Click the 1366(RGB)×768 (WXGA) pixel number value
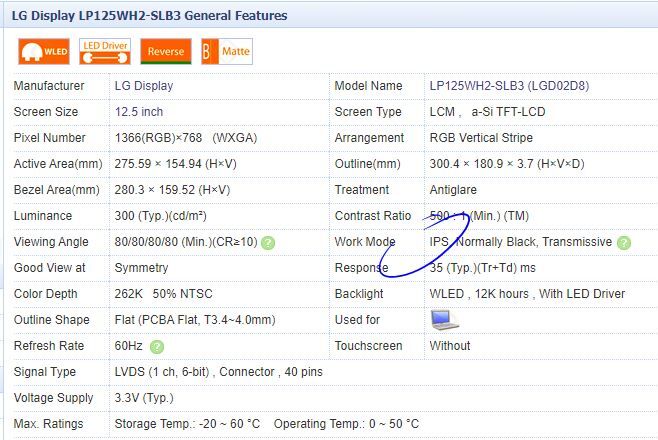This screenshot has width=658, height=440. (185, 138)
